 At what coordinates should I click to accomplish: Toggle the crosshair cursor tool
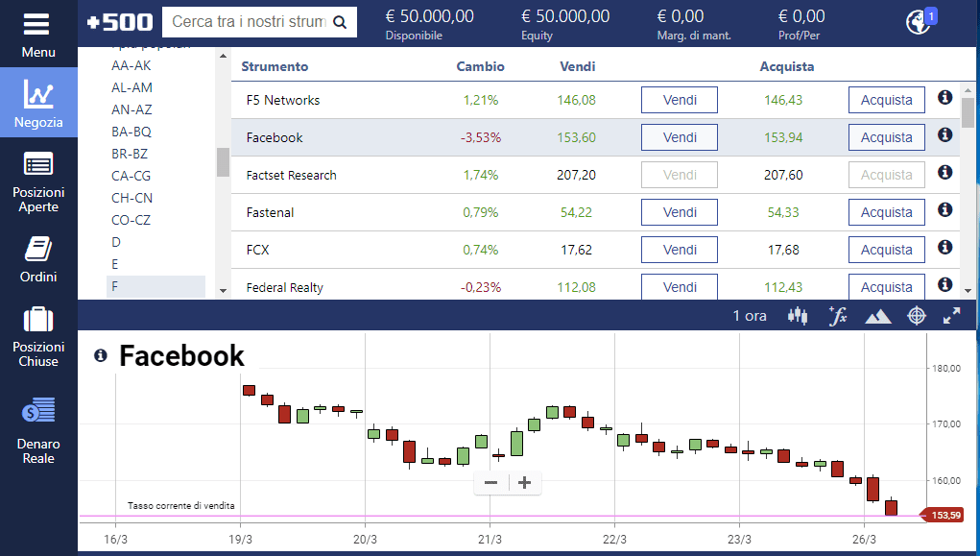917,316
